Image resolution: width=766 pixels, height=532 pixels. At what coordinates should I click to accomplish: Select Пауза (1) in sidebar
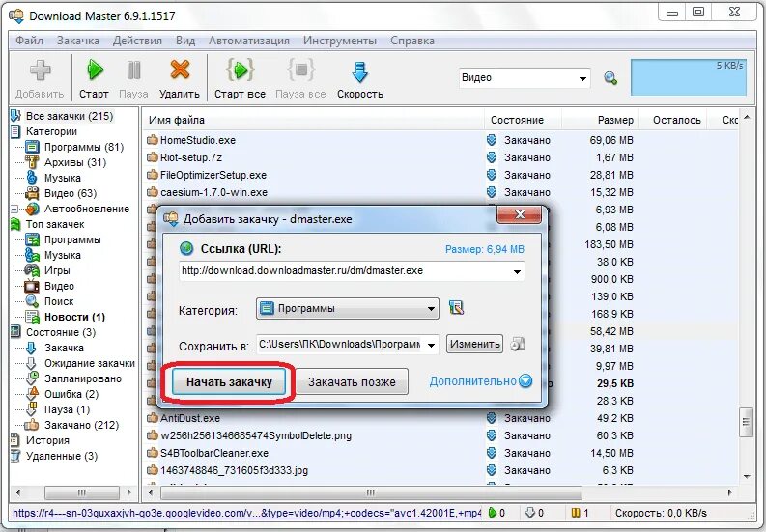pyautogui.click(x=67, y=408)
